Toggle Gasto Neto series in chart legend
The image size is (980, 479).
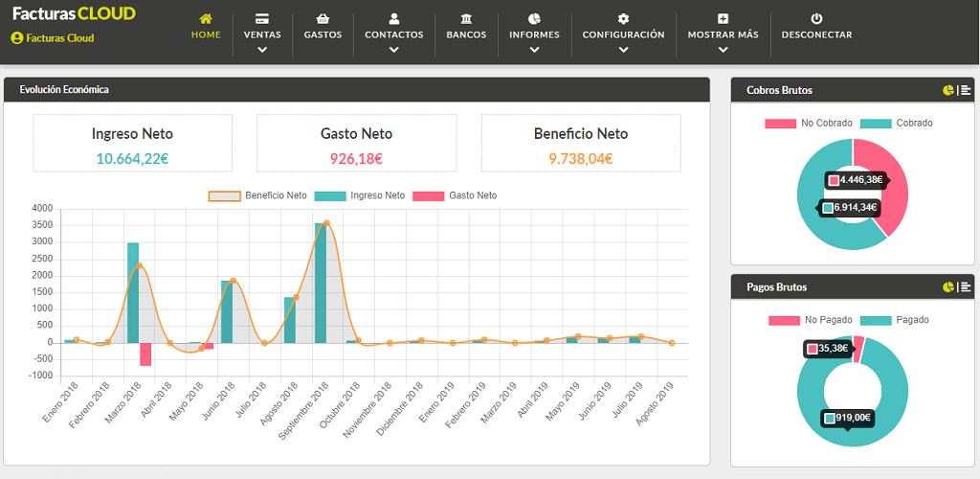456,195
